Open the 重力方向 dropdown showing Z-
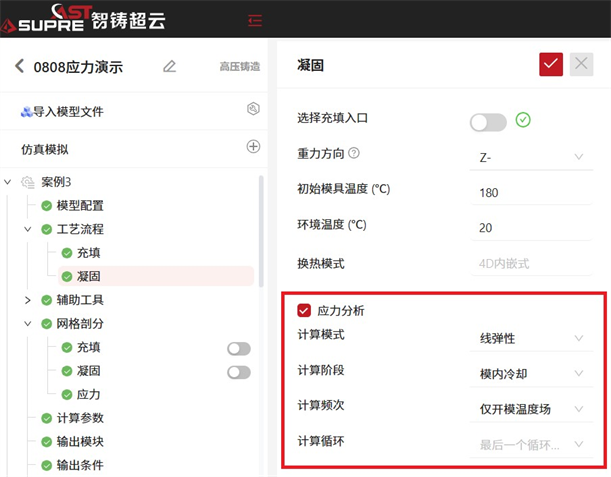This screenshot has width=611, height=477. coord(531,157)
